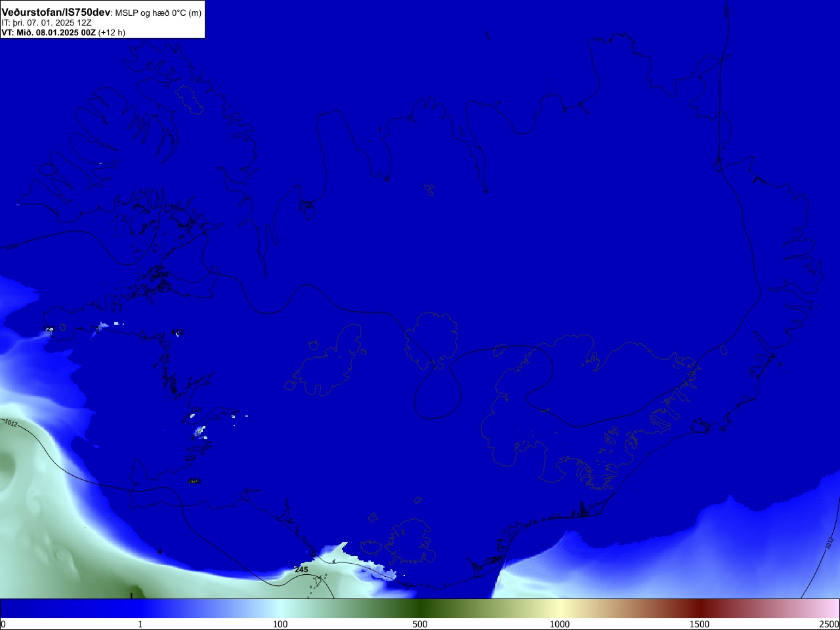This screenshot has width=840, height=630.
Task: Click the legend tick label "500"
Action: [x=420, y=624]
